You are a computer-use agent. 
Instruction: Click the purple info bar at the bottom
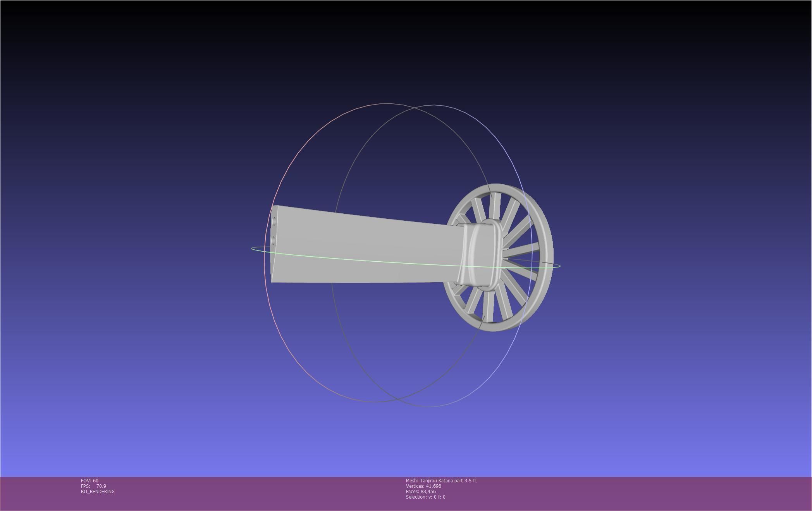(x=620, y=494)
